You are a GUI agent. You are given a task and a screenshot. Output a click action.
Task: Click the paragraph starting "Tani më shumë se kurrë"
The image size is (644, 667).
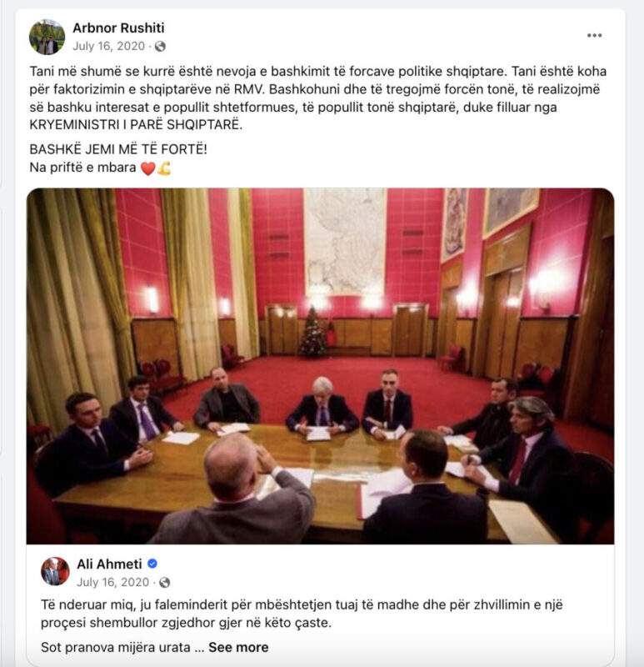(318, 98)
